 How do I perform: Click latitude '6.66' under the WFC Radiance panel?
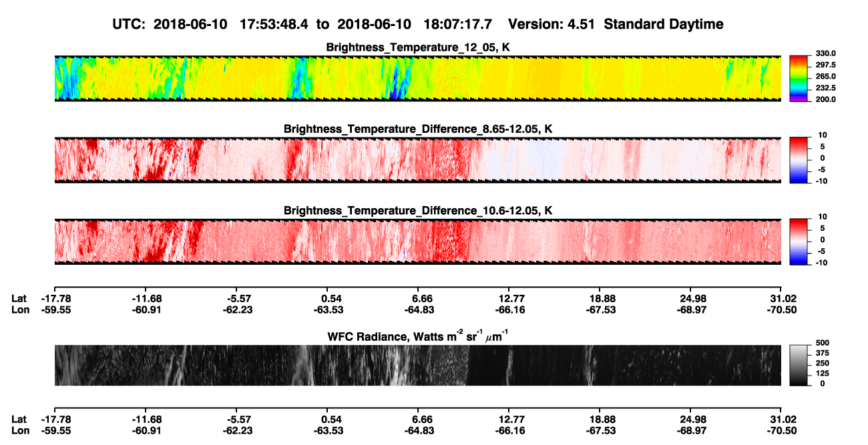pyautogui.click(x=423, y=419)
